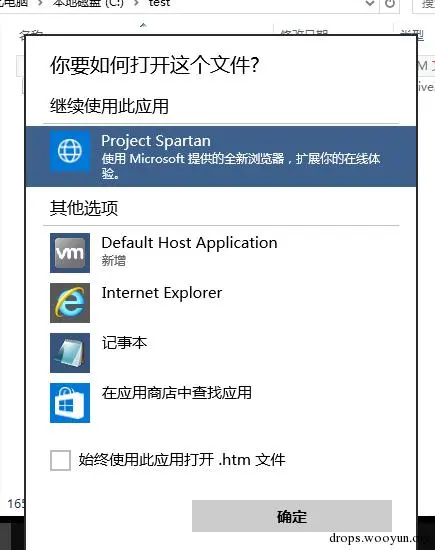Expand the address bar history dropdown arrow
The height and width of the screenshot is (550, 435).
[370, 4]
